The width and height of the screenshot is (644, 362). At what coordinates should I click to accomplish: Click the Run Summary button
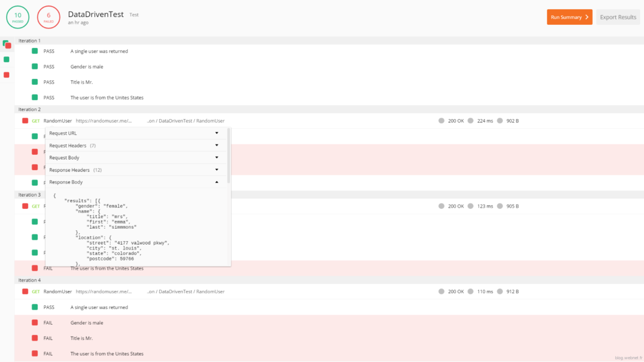(x=569, y=17)
